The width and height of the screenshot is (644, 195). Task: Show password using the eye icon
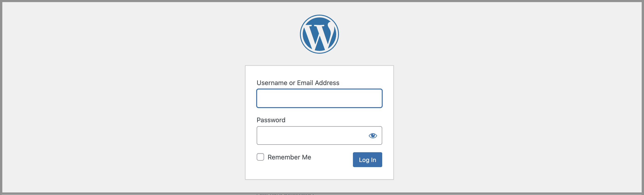coord(372,136)
